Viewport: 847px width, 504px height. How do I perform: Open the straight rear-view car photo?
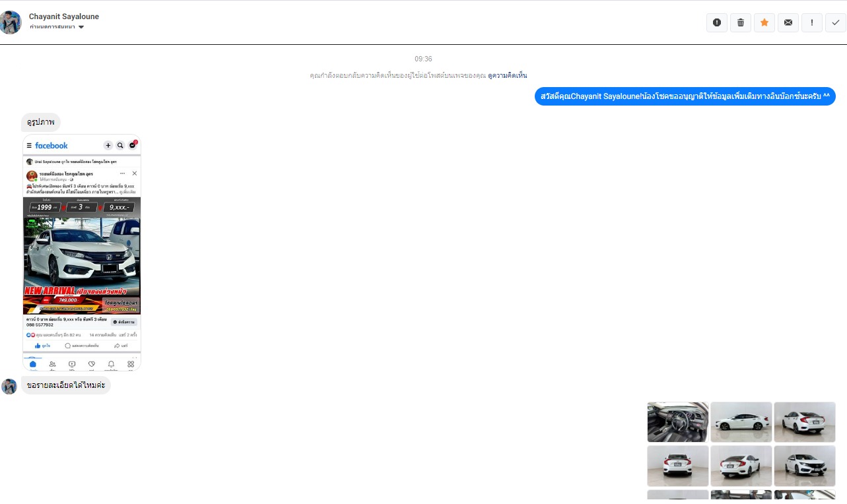(x=678, y=466)
